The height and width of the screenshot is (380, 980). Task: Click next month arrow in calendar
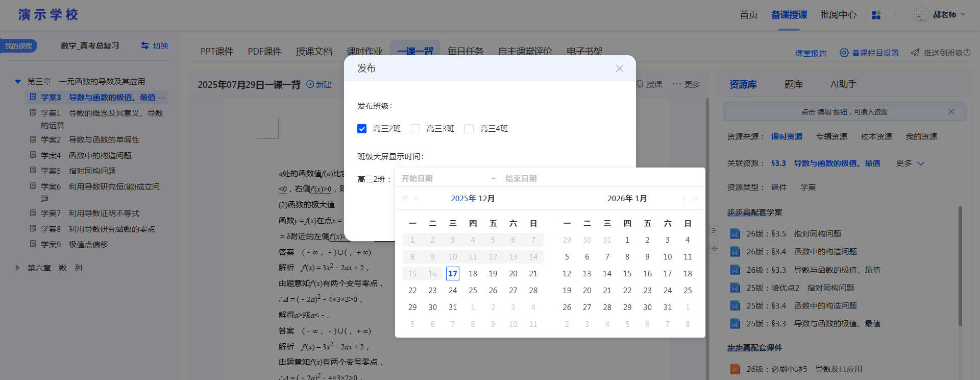(683, 199)
